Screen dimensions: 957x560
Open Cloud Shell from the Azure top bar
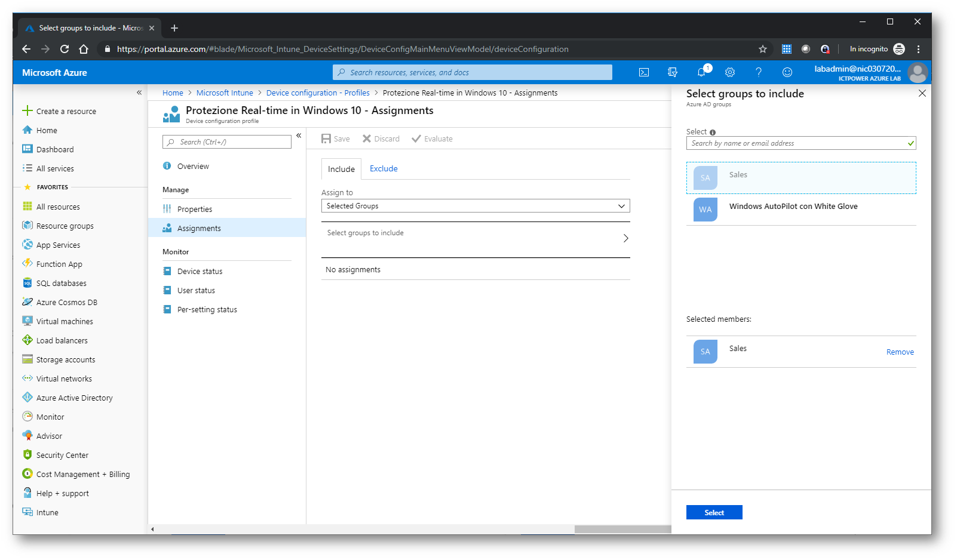[x=644, y=72]
